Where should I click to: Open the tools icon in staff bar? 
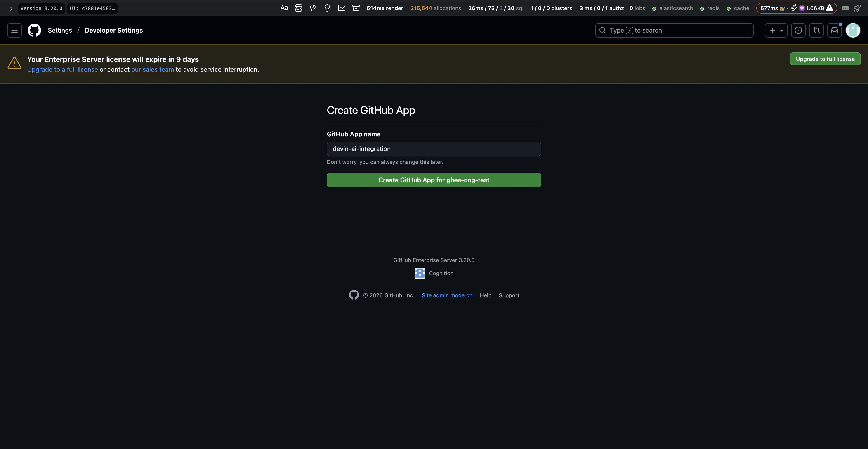(x=313, y=8)
